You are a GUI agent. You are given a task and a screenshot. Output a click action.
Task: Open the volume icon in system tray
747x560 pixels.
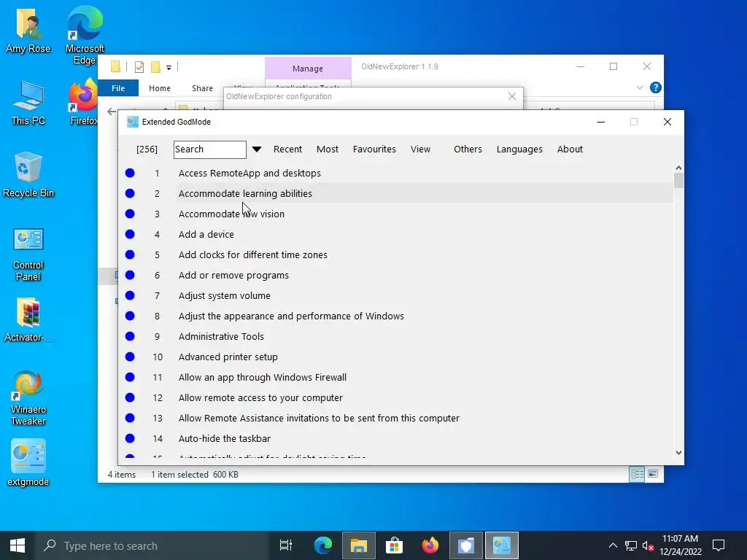click(x=648, y=545)
